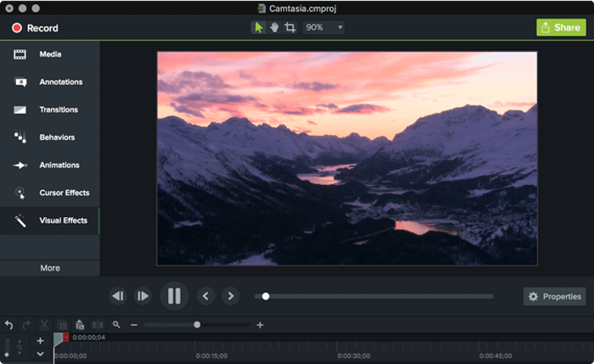Viewport: 594px width, 364px height.
Task: Paste media using the clipboard icon
Action: 80,325
